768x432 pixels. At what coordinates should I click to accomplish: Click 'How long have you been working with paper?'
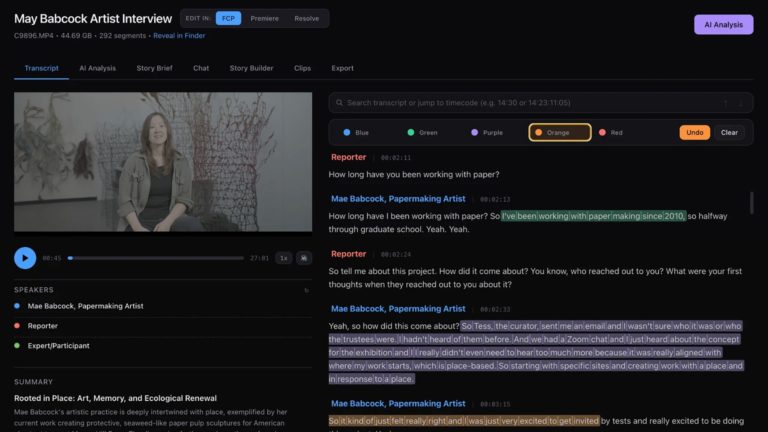(x=414, y=174)
